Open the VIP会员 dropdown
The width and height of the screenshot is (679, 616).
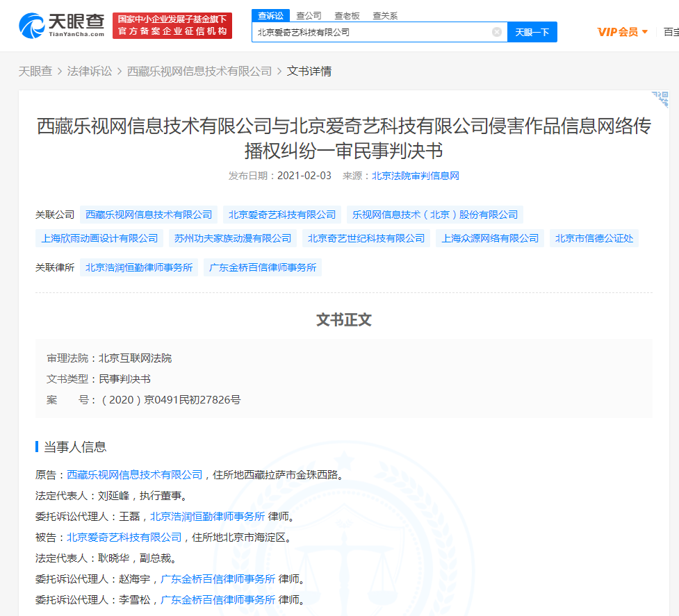pos(622,32)
